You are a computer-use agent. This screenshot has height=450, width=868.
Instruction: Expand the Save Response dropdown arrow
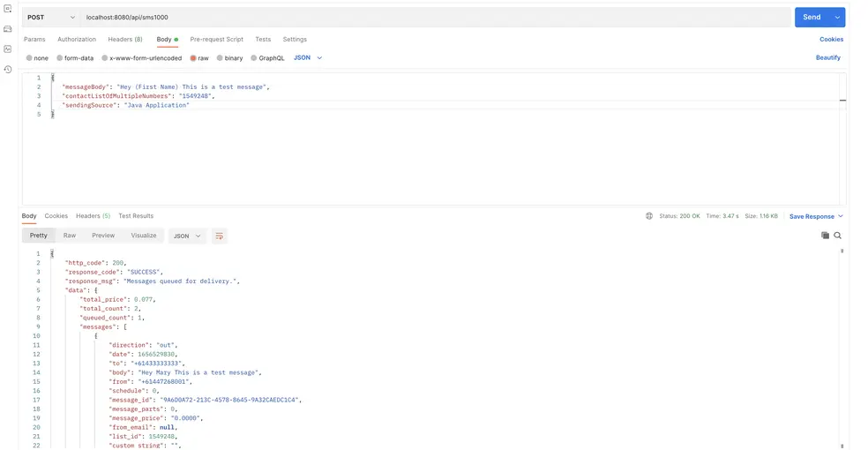(x=841, y=216)
